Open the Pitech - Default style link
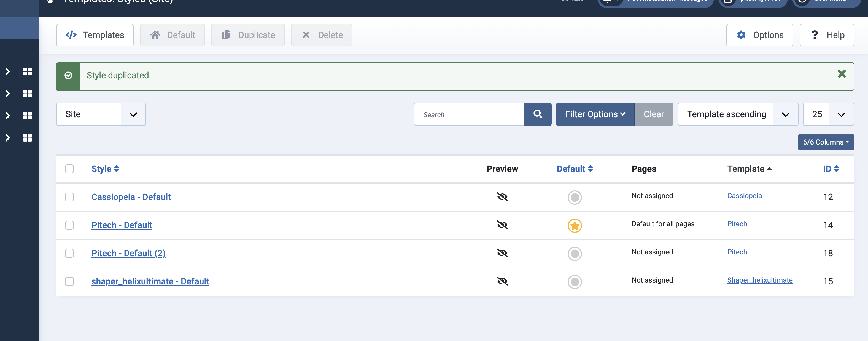 [122, 225]
